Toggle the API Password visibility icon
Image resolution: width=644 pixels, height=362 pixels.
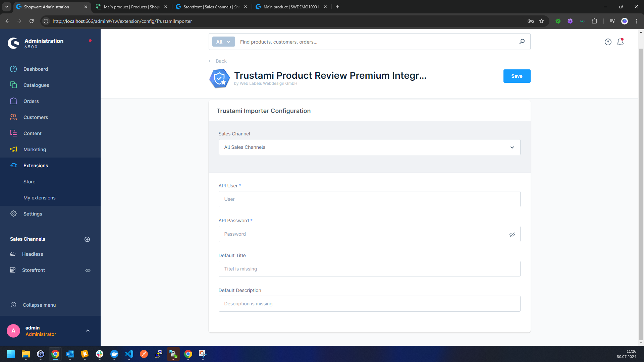point(512,234)
